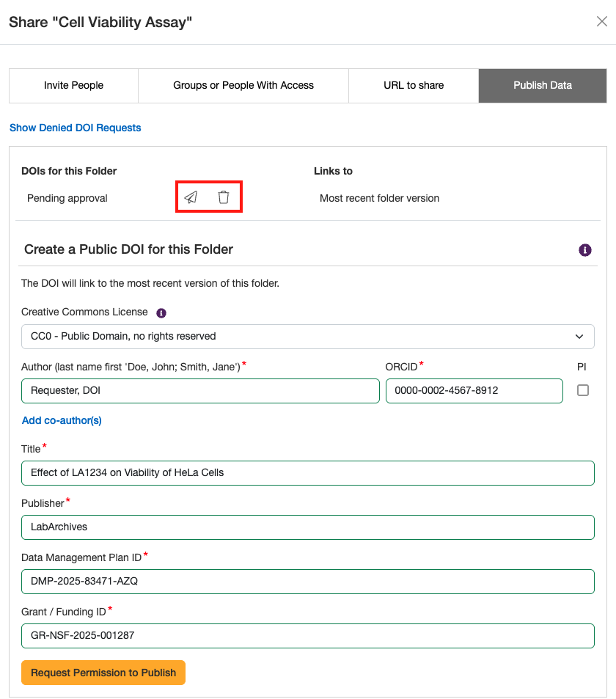Screen dimensions: 616x699
Task: Switch to the Invite People tab
Action: 73,85
